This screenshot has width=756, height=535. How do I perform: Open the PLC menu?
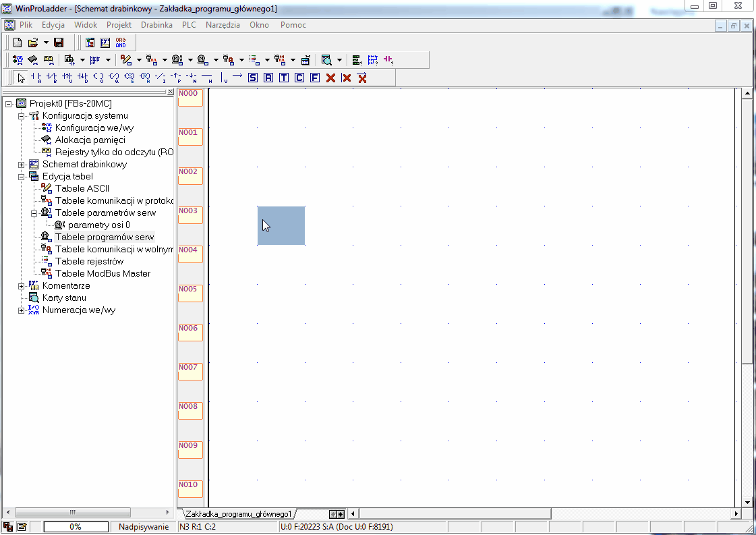click(x=189, y=25)
